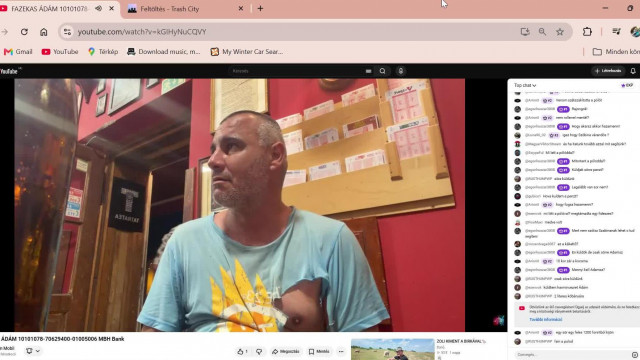Open the media control icon in toolbar

click(616, 32)
